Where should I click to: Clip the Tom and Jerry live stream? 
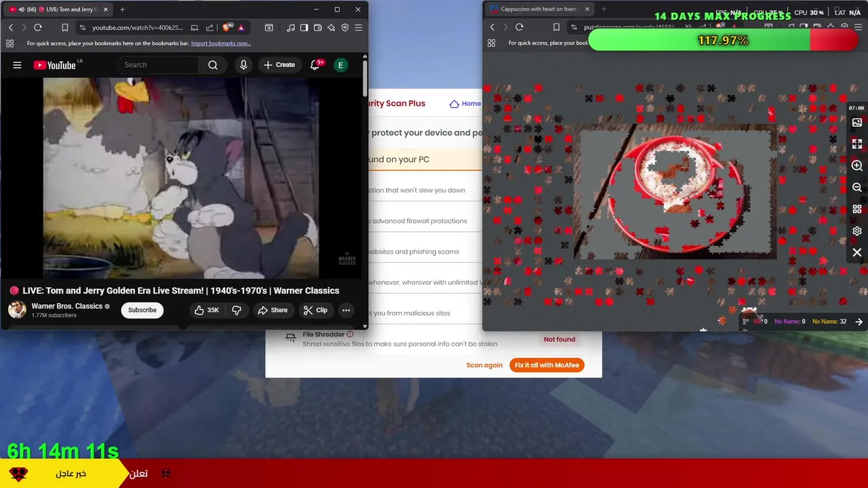315,310
